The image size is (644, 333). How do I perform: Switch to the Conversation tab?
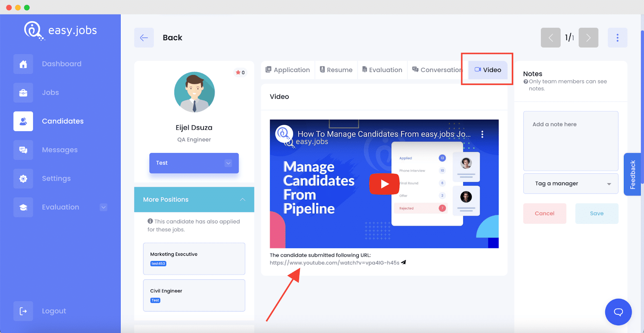tap(437, 70)
